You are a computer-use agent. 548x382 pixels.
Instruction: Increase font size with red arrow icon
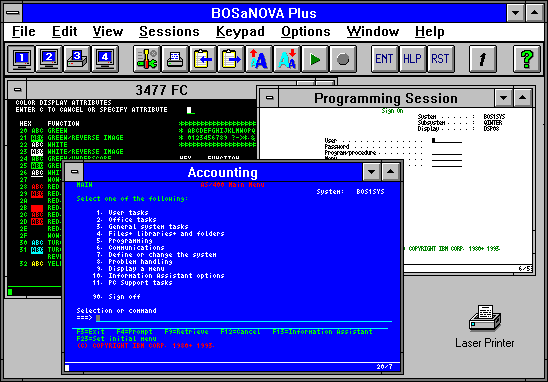coord(259,59)
